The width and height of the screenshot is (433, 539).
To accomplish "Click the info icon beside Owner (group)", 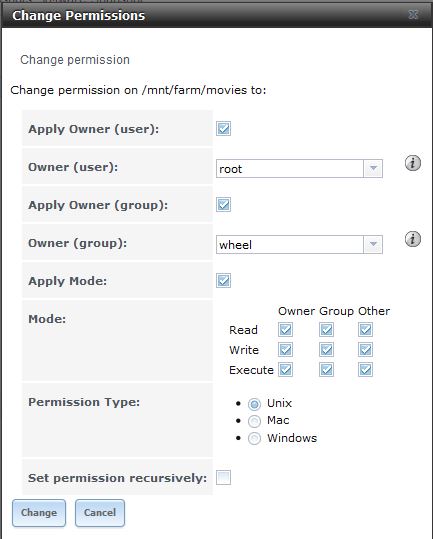I will (413, 239).
